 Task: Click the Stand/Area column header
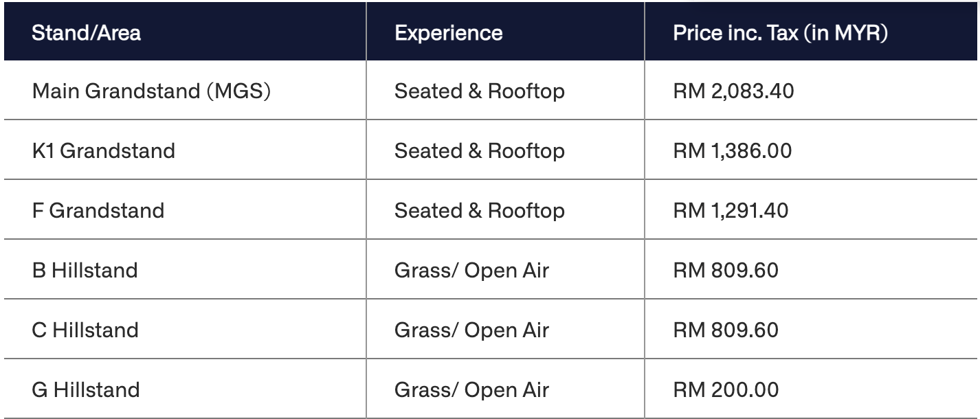(87, 33)
